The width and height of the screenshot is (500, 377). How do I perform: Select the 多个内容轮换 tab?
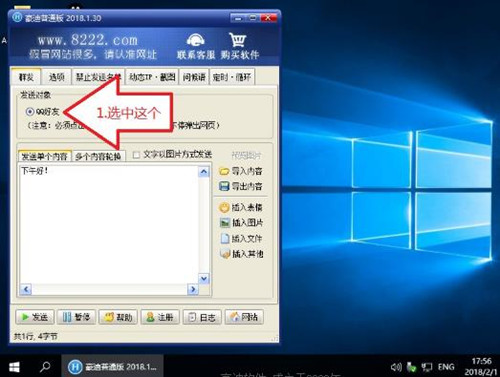[x=99, y=156]
